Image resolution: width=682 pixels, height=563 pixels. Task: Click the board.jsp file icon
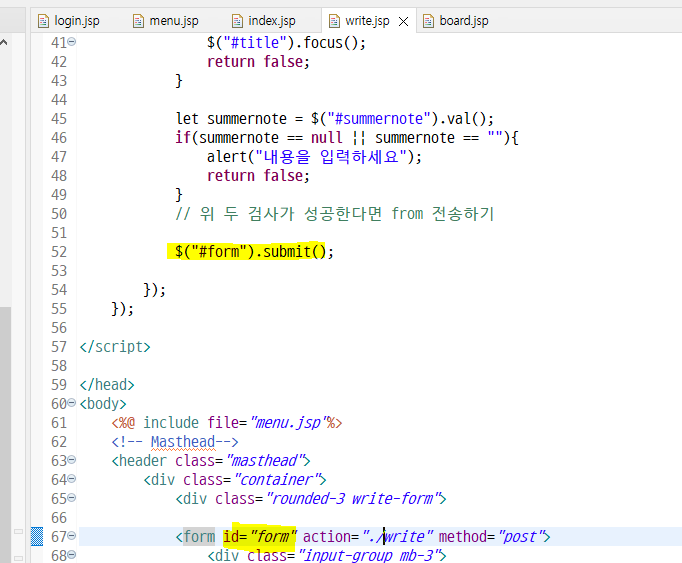tap(428, 20)
